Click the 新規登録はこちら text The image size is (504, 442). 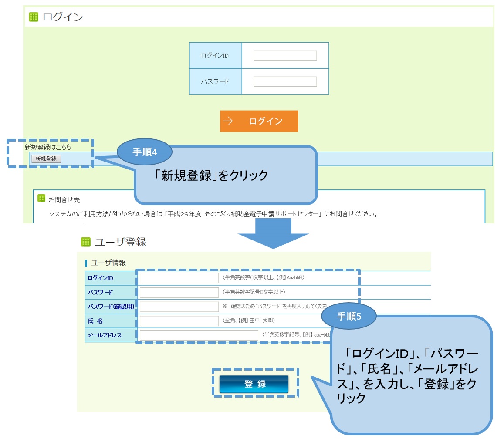click(48, 147)
